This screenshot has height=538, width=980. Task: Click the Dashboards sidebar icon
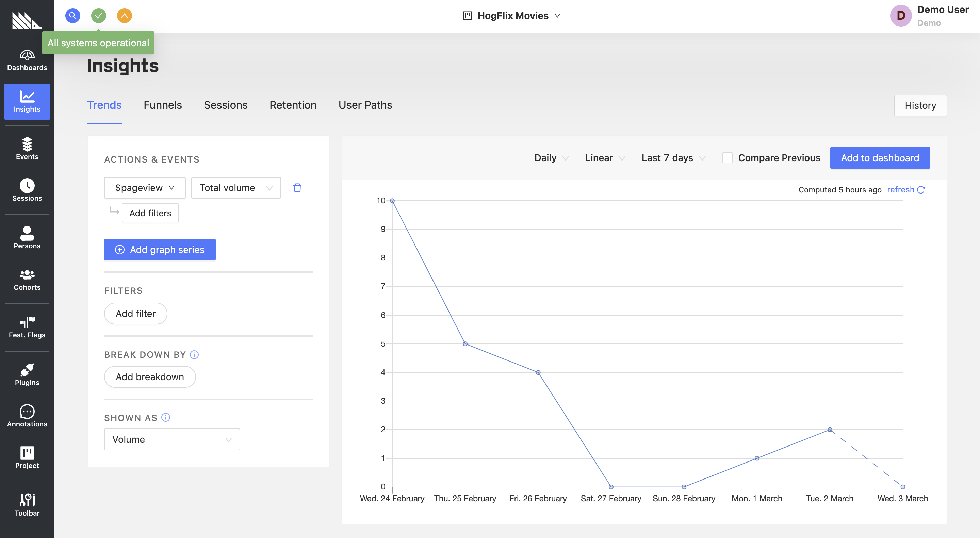pos(27,59)
